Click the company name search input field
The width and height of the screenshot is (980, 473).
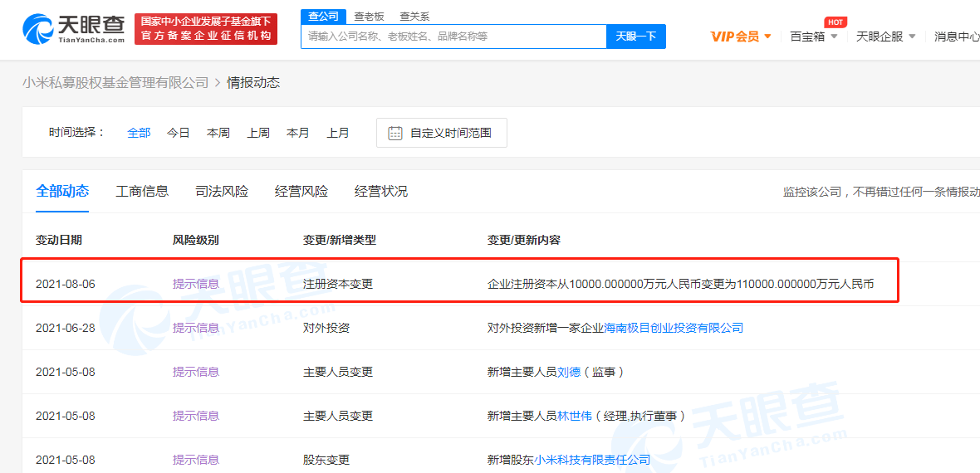point(453,37)
